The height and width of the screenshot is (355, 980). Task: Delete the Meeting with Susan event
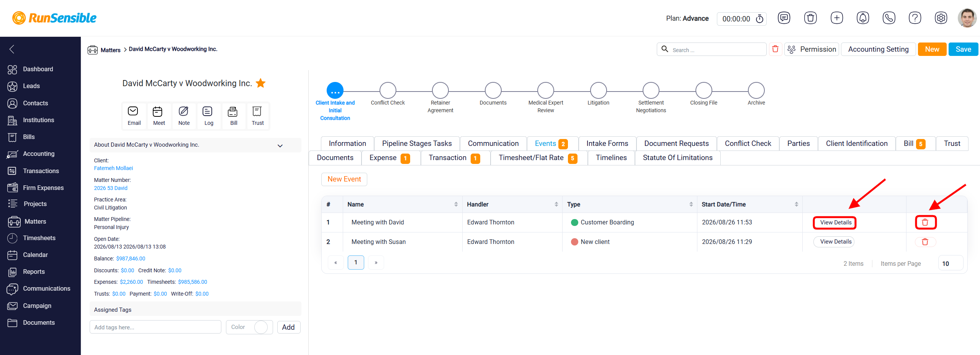coord(925,242)
